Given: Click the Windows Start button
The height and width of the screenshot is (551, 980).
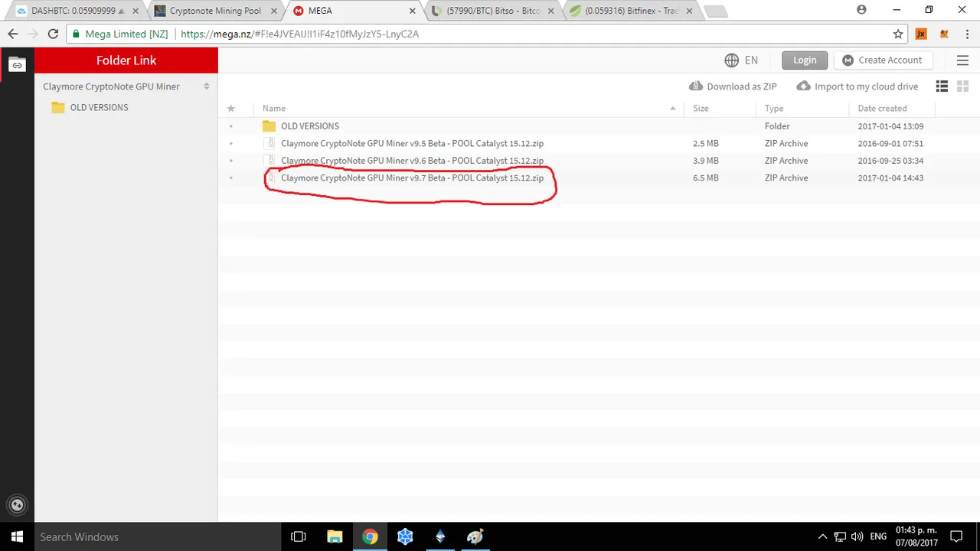Looking at the screenshot, I should click(x=17, y=536).
